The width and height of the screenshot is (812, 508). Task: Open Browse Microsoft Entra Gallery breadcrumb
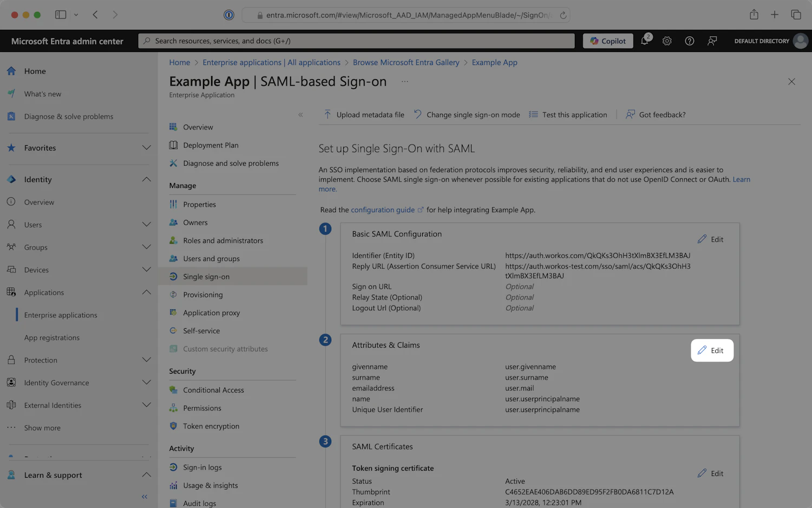point(406,63)
